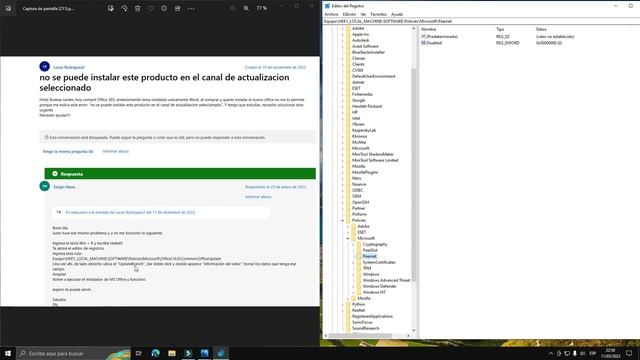Click the Windows taskbar search box
640x360 pixels.
click(73, 353)
